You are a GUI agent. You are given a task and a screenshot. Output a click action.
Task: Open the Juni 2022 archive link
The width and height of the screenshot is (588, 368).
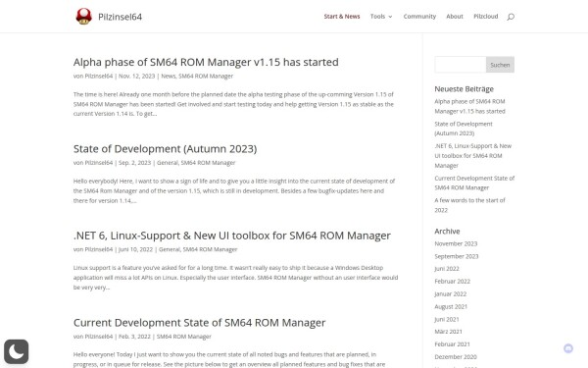[447, 269]
